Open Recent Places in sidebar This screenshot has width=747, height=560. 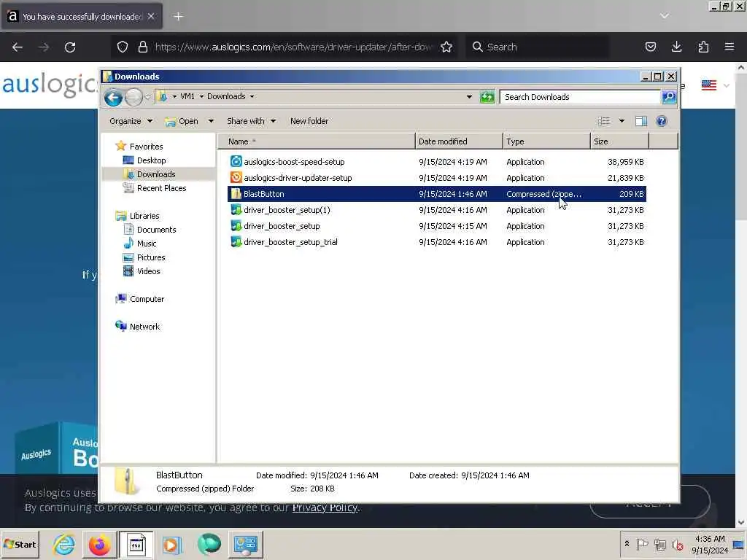point(161,188)
